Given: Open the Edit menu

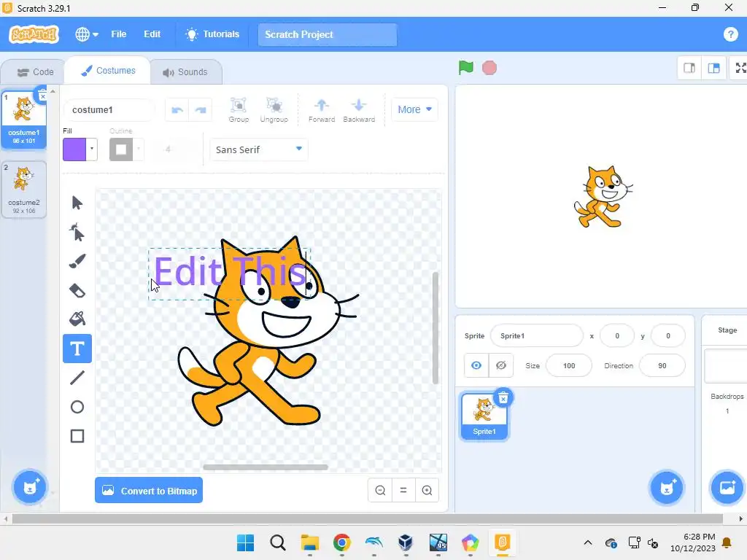Looking at the screenshot, I should [x=152, y=34].
